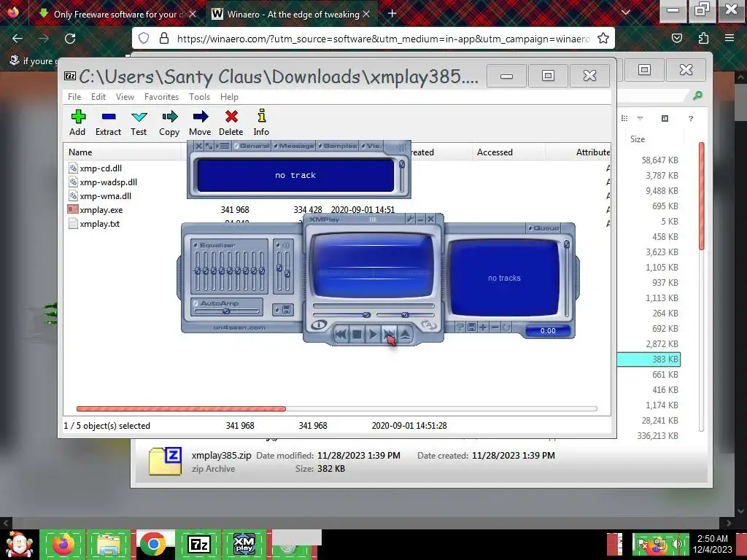Switch to Vis tab in info window
Screen dimensions: 747x560
click(x=371, y=146)
